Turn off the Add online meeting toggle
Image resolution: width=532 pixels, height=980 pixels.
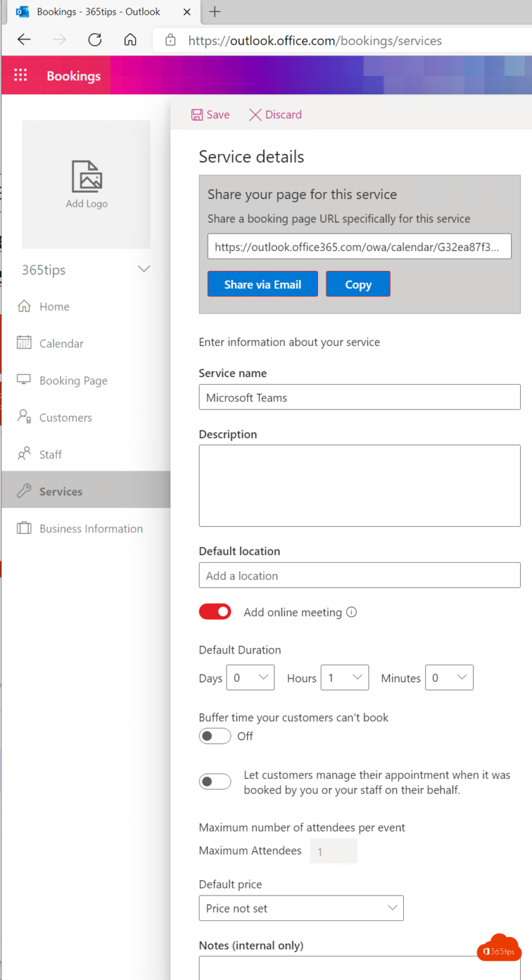(x=215, y=611)
